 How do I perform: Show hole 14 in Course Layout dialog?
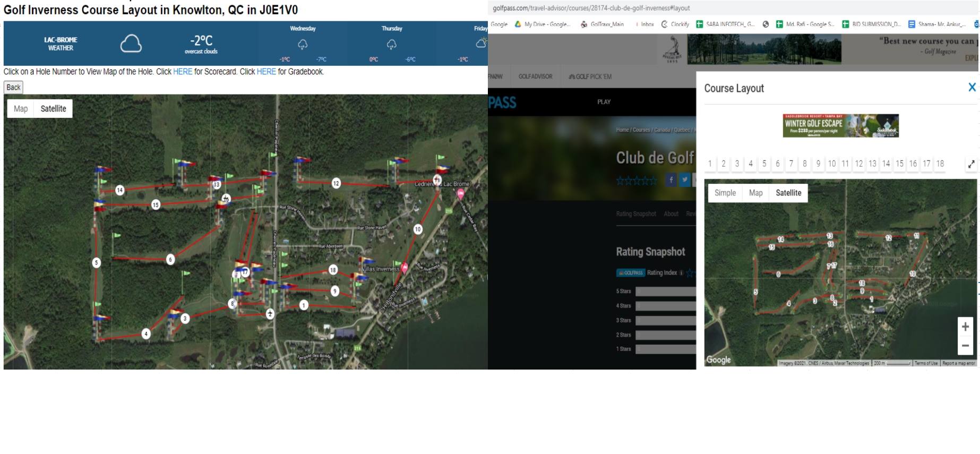point(886,164)
